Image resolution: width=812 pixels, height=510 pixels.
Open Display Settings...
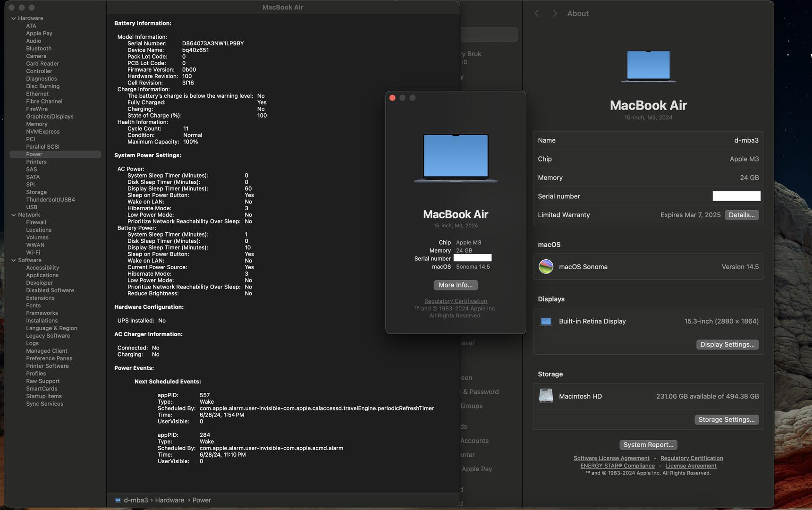(727, 345)
